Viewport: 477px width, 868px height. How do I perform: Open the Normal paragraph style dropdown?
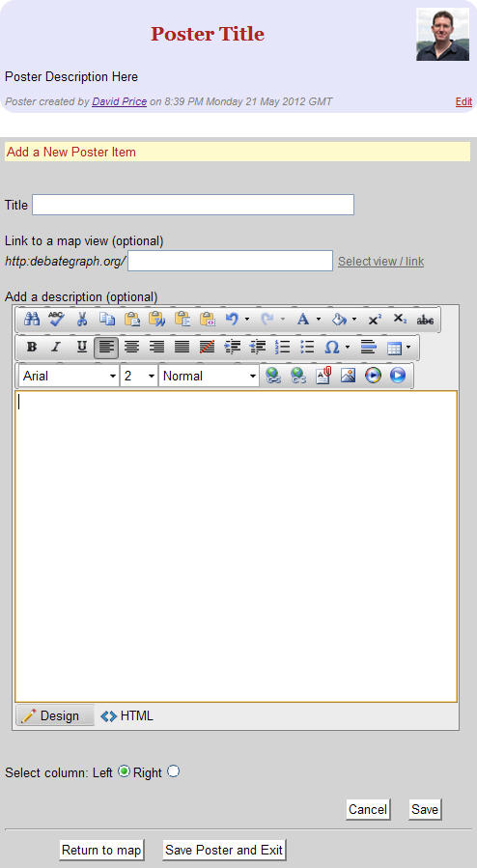click(x=210, y=376)
